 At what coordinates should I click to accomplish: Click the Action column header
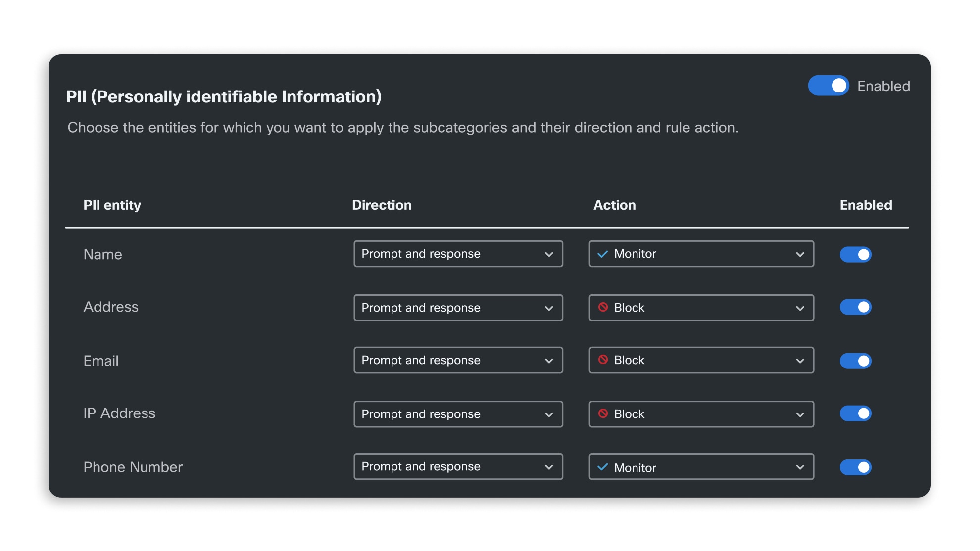pyautogui.click(x=615, y=205)
